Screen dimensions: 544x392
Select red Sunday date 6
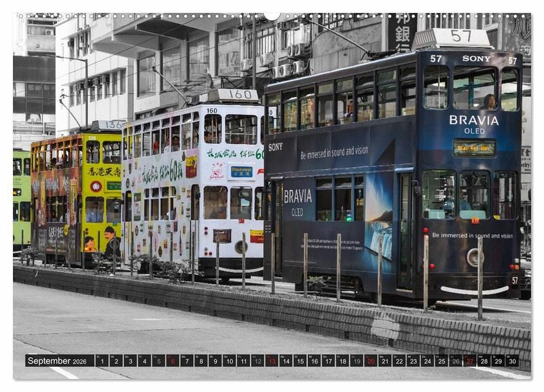click(x=173, y=361)
